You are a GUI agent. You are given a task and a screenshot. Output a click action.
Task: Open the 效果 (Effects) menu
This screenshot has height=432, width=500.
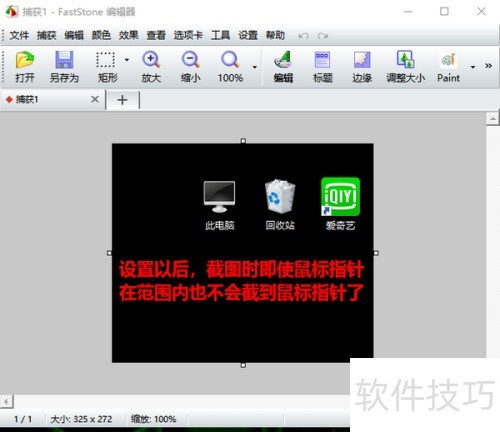pyautogui.click(x=129, y=35)
